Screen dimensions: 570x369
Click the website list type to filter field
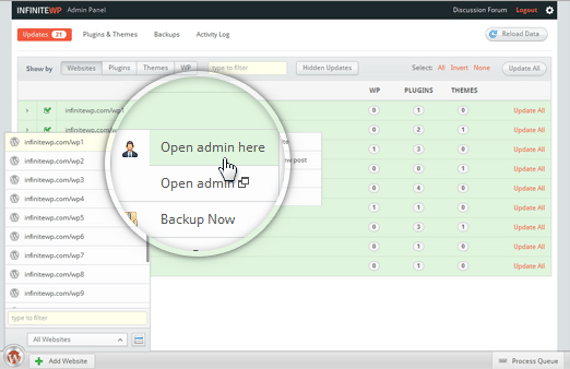pos(77,318)
